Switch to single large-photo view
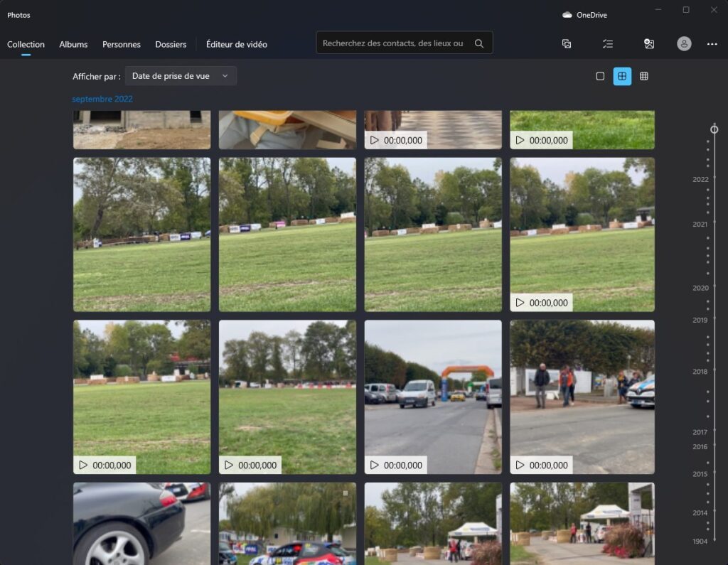 [x=600, y=76]
